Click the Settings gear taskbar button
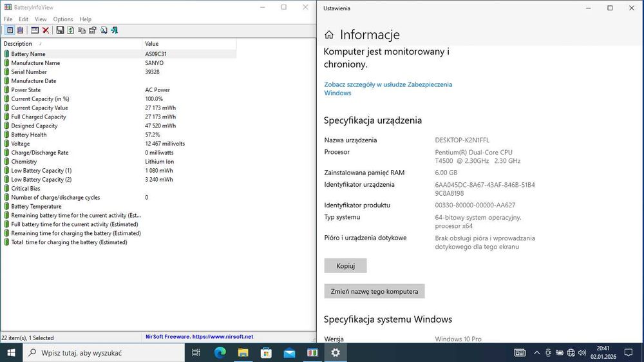Viewport: 644px width, 362px height. point(336,352)
